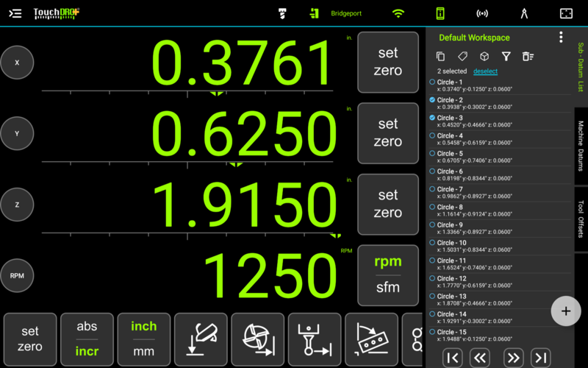Tap the probe signal broadcast icon
This screenshot has height=368, width=588.
tap(482, 13)
